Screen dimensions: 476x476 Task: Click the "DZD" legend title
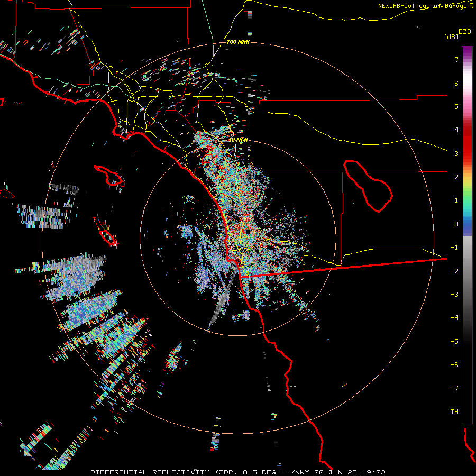pos(464,32)
